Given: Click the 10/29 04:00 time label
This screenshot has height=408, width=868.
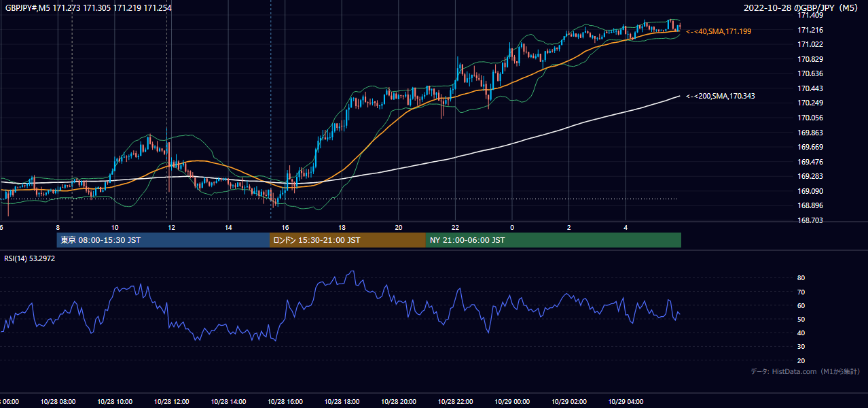Looking at the screenshot, I should click(x=626, y=401).
